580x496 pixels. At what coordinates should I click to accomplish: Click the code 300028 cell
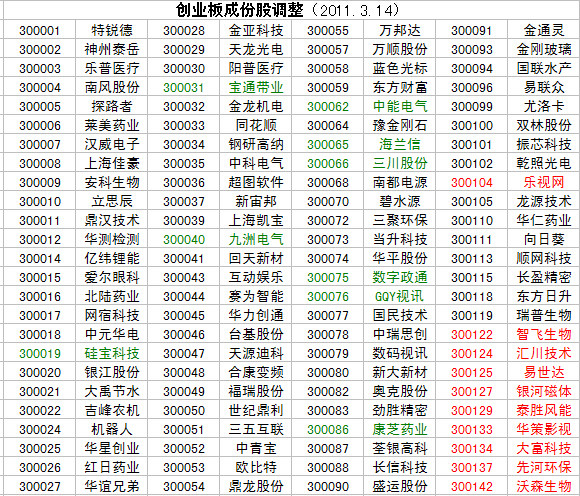[184, 30]
